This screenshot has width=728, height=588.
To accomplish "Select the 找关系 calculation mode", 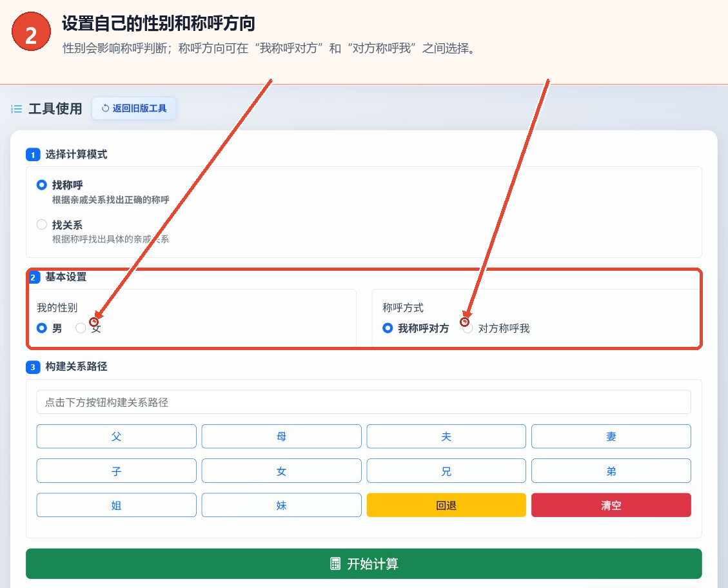I will [42, 224].
